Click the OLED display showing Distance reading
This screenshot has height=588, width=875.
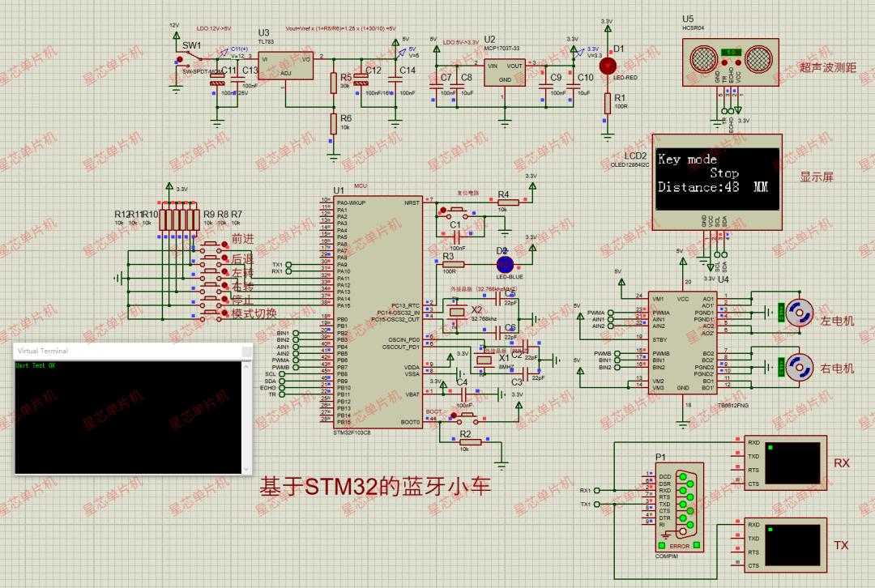coord(718,179)
